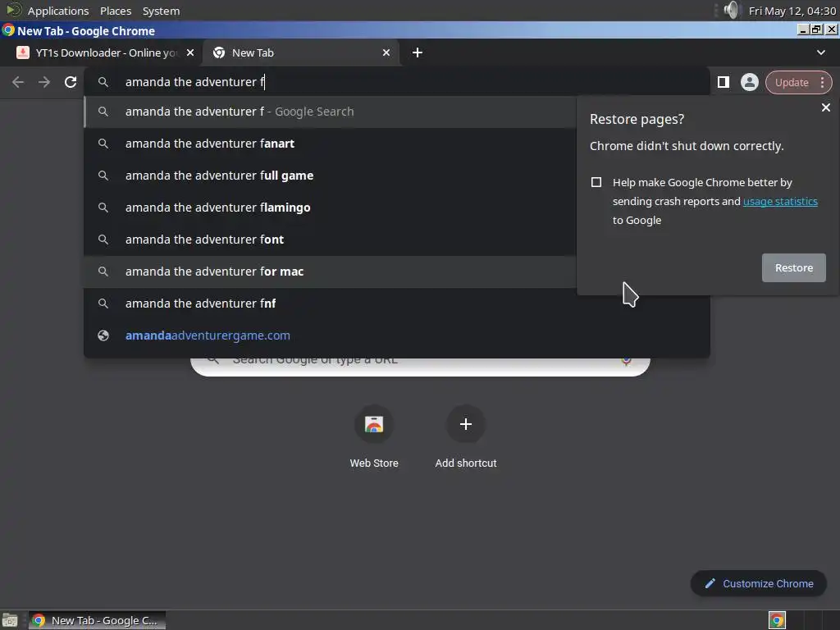Open the System menu
This screenshot has height=630, width=840.
click(x=161, y=11)
